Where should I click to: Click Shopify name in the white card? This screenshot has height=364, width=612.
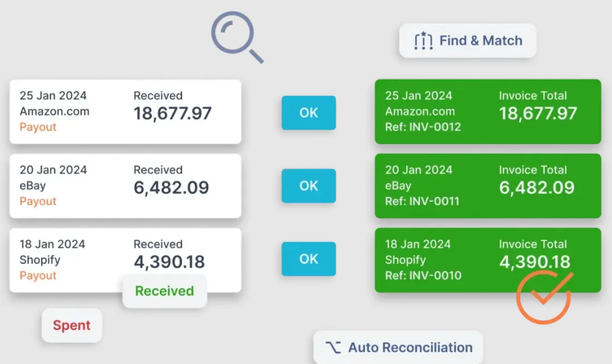coord(40,260)
